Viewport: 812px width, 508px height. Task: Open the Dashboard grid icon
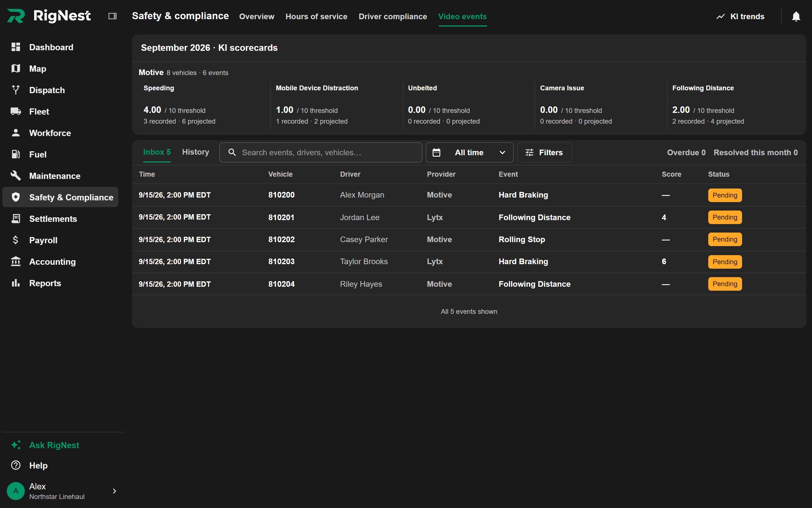pos(16,47)
